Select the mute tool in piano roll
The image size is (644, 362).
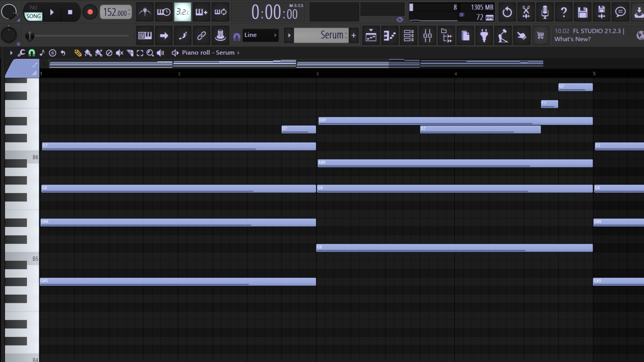click(119, 53)
